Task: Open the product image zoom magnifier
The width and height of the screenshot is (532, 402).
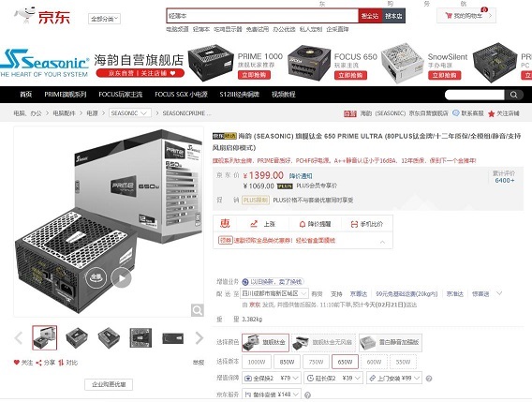Action: coord(197,310)
